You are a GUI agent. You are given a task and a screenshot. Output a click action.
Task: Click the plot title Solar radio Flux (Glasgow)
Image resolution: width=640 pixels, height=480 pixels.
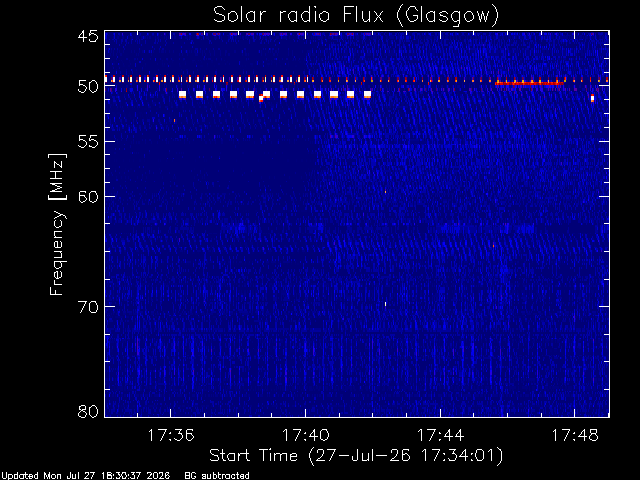click(356, 16)
